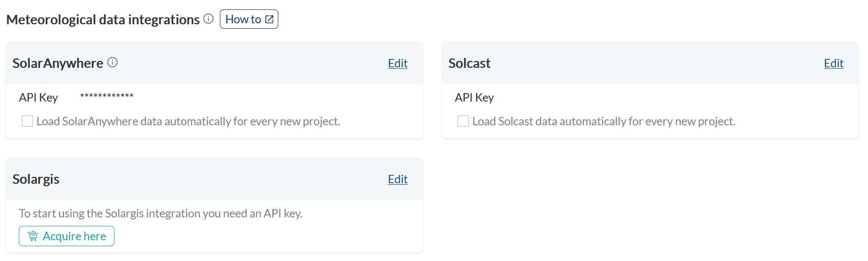Screen dimensions: 868x261
Task: Click the SolarAnywhere API Key label
Action: pos(39,98)
